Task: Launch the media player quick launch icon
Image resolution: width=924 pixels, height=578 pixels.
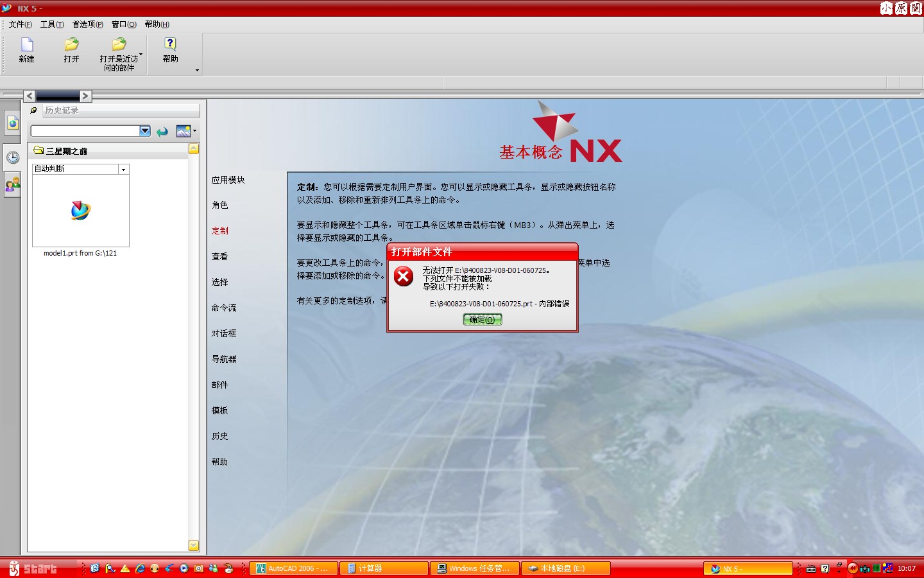Action: [184, 568]
